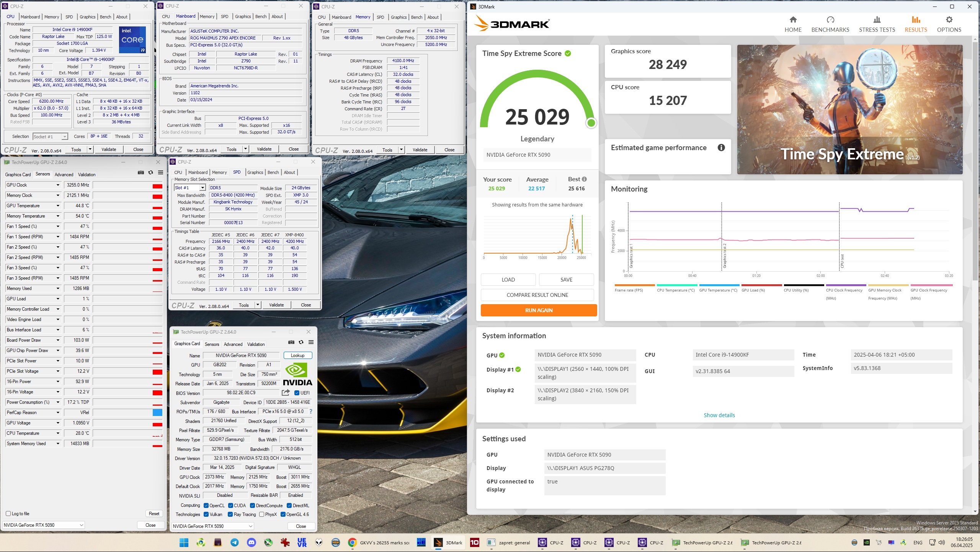The width and height of the screenshot is (980, 552).
Task: Open Advanced tab in GPU-Z Sensors window
Action: (64, 174)
